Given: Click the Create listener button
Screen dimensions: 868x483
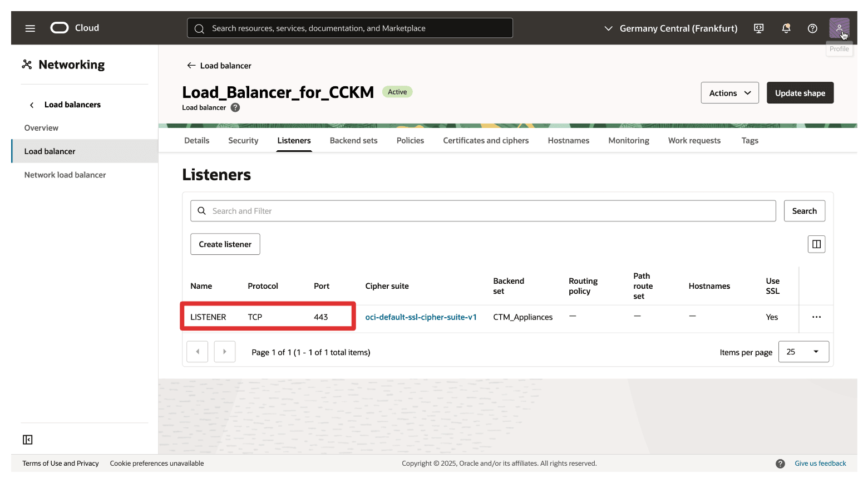Looking at the screenshot, I should 225,244.
